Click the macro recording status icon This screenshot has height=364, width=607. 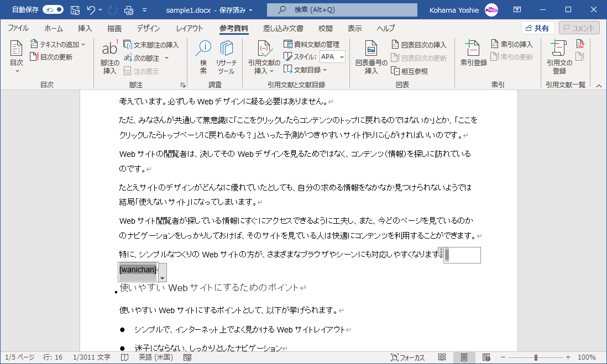pos(187,357)
